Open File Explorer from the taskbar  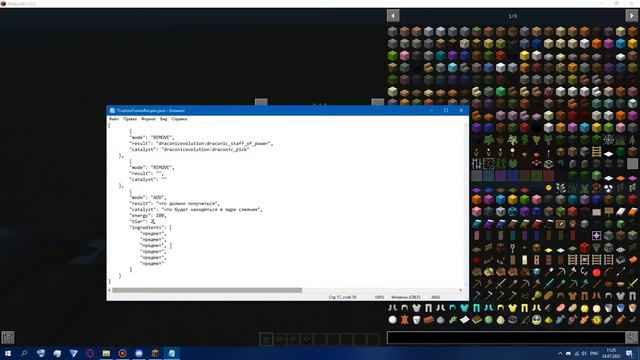tap(106, 353)
